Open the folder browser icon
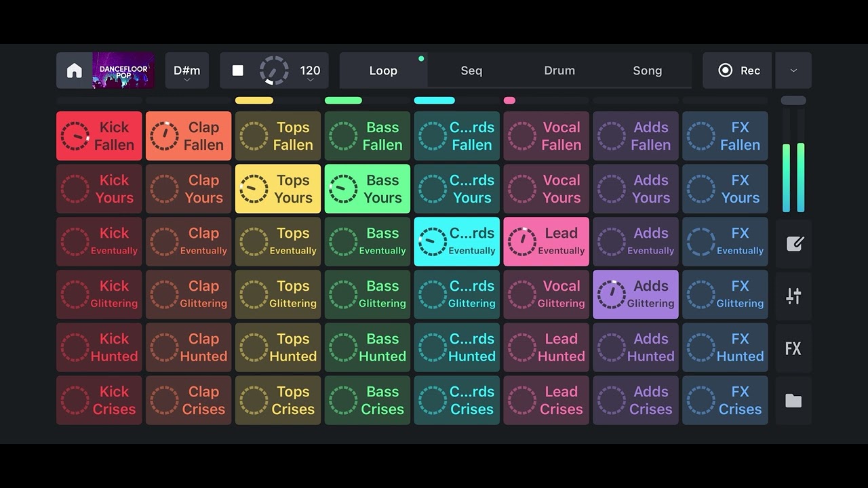 point(793,401)
